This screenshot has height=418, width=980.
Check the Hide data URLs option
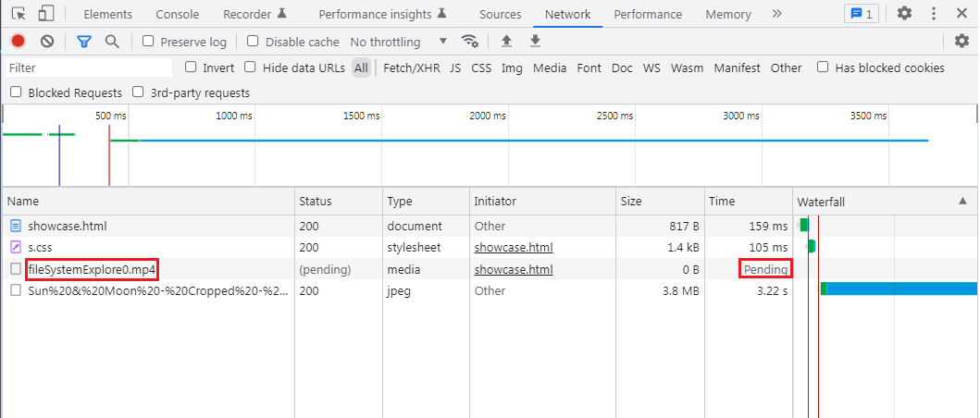[x=250, y=67]
